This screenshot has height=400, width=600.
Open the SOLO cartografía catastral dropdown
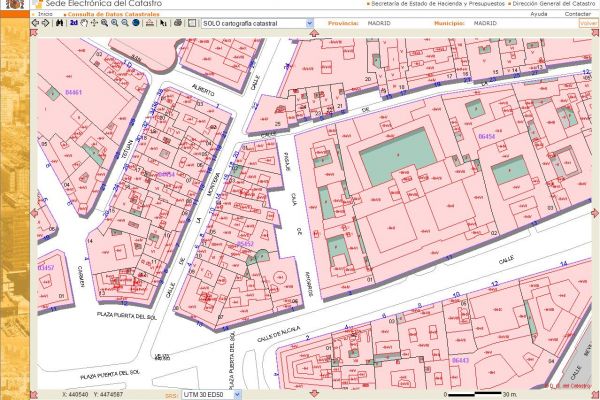tap(257, 23)
